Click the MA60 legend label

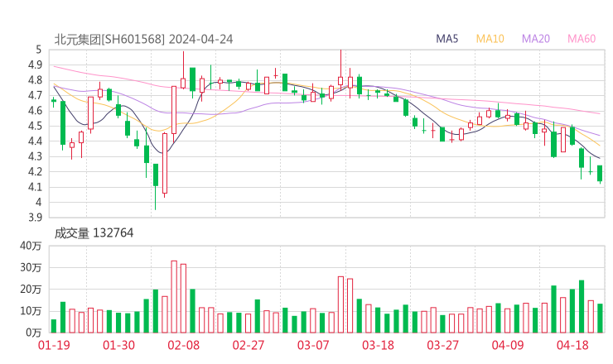pos(582,39)
